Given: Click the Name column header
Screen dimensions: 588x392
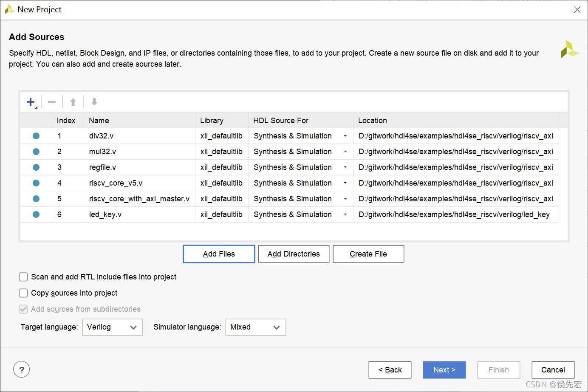Looking at the screenshot, I should click(99, 121).
